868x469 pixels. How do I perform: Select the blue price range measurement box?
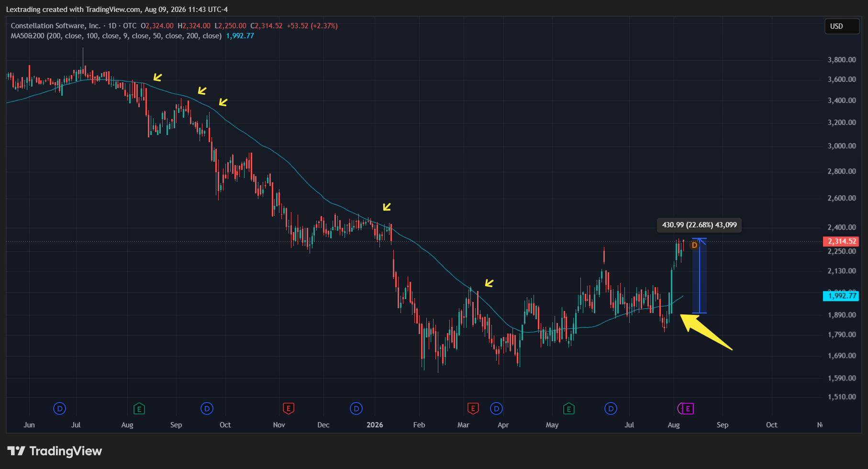coord(700,276)
